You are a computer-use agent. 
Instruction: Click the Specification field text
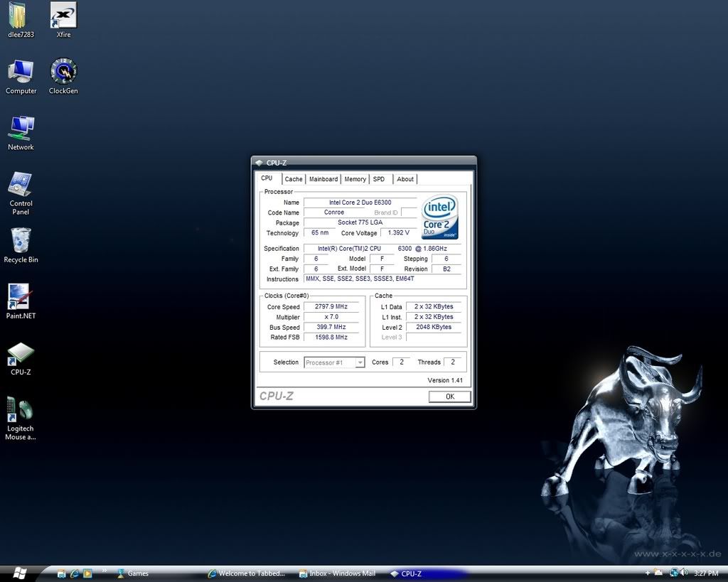[x=382, y=248]
